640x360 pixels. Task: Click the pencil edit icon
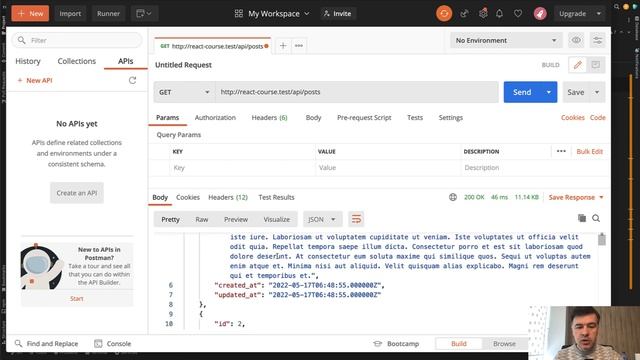tap(578, 65)
